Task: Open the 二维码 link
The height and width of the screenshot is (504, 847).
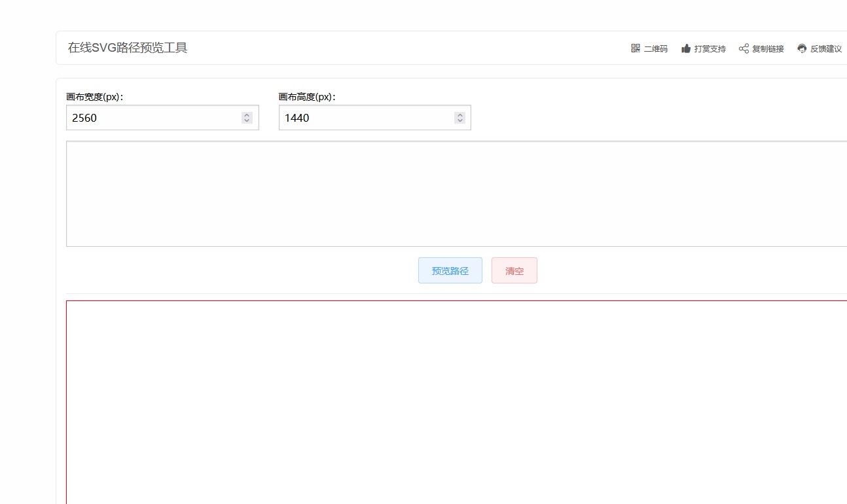Action: coord(655,48)
